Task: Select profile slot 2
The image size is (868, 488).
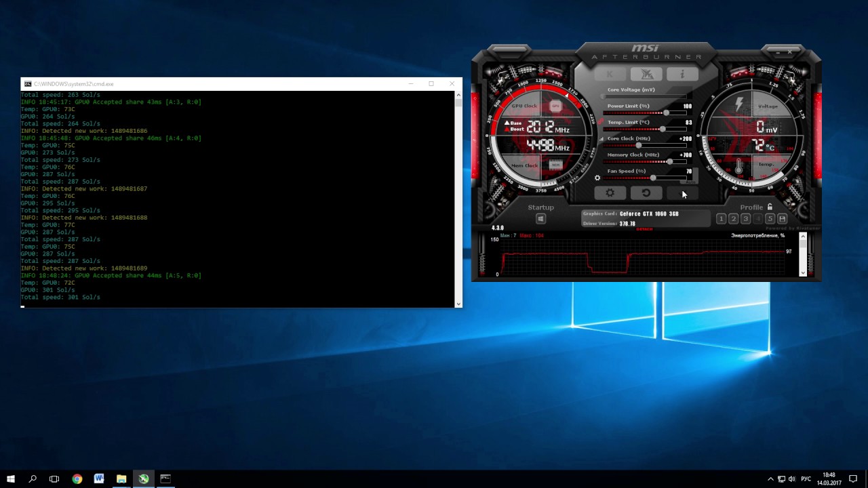Action: click(733, 219)
